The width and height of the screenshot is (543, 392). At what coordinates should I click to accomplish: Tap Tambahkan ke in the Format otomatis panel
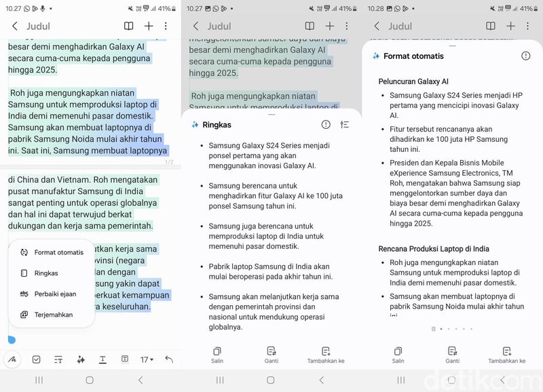pyautogui.click(x=507, y=355)
